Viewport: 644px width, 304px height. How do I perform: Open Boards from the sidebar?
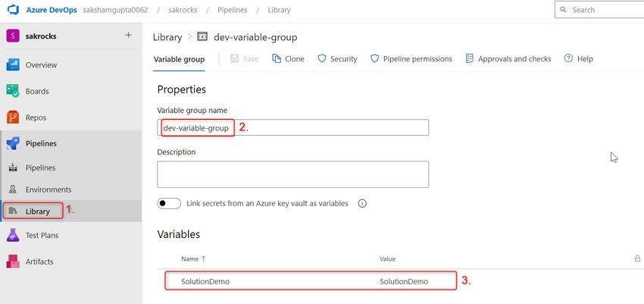36,91
